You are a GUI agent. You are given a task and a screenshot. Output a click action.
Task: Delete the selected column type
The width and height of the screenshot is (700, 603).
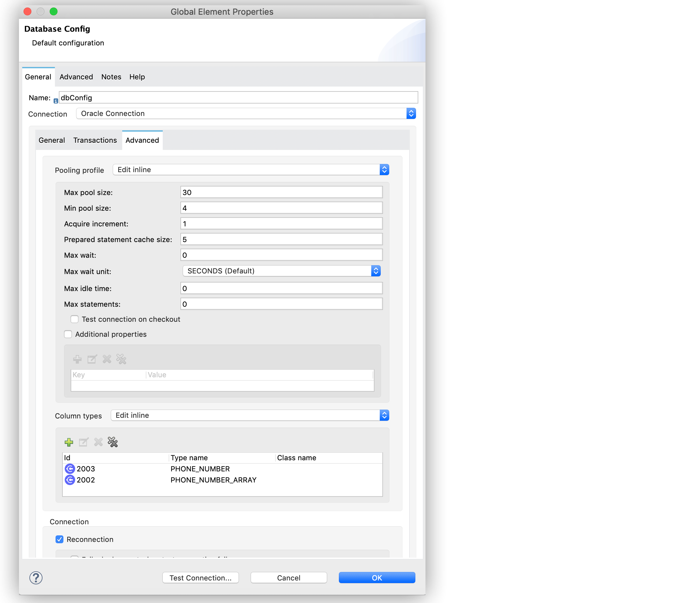pos(98,442)
